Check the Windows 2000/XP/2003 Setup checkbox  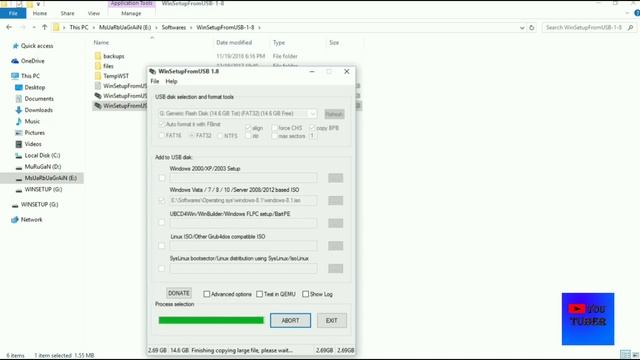[162, 178]
